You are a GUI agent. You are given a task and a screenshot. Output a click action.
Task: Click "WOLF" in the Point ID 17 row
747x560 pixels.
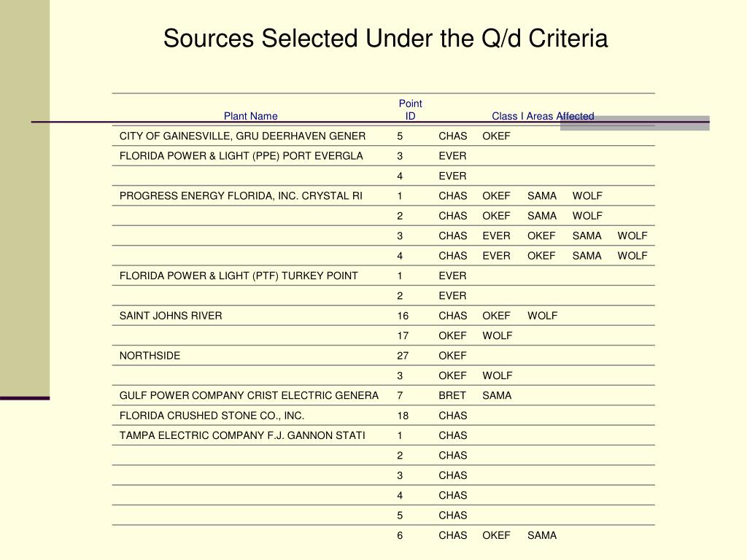pos(498,335)
